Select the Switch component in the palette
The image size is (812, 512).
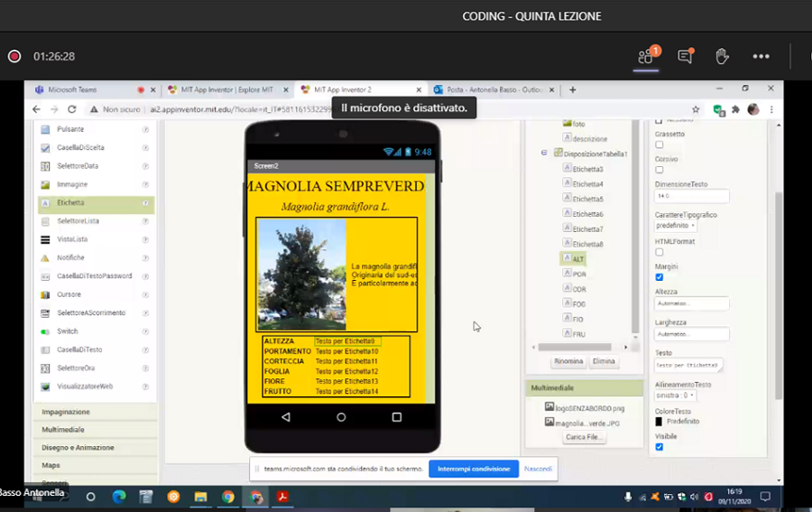click(68, 331)
